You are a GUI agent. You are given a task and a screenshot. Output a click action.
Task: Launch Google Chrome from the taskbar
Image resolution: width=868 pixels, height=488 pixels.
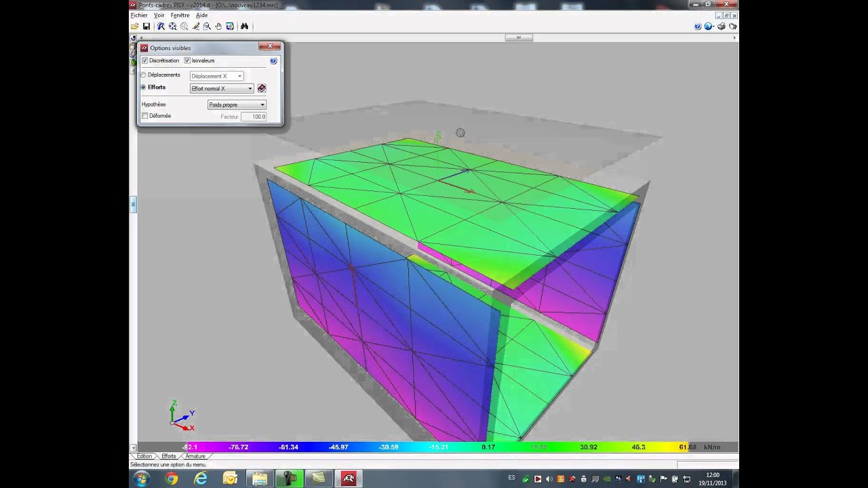point(171,479)
